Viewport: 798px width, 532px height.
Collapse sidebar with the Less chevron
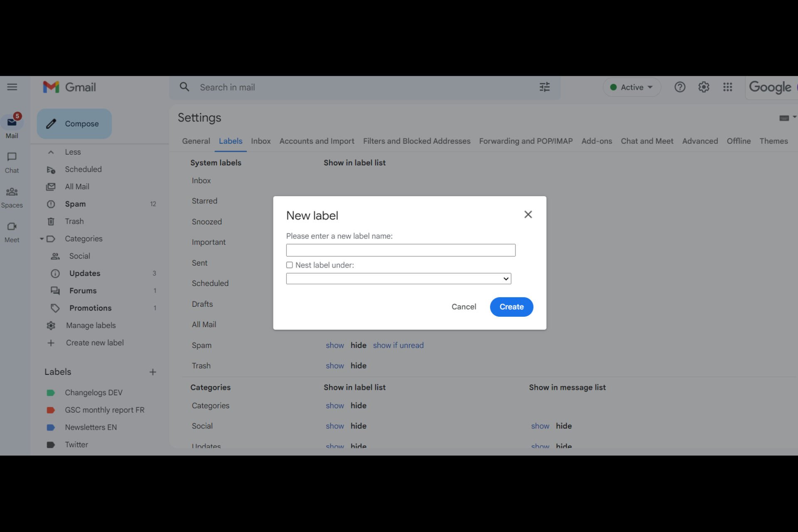pos(51,152)
